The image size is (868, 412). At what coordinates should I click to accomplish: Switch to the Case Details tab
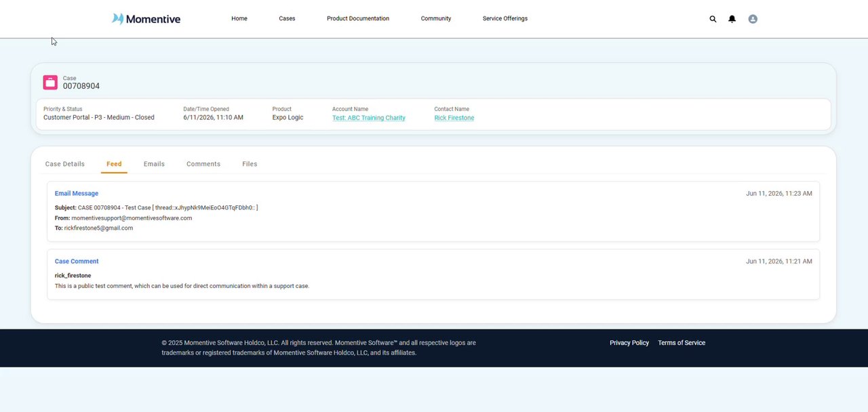65,164
